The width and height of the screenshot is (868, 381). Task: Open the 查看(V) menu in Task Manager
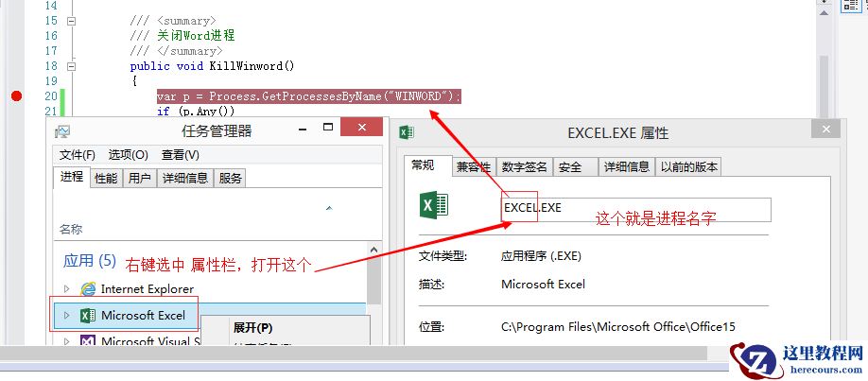(x=181, y=154)
